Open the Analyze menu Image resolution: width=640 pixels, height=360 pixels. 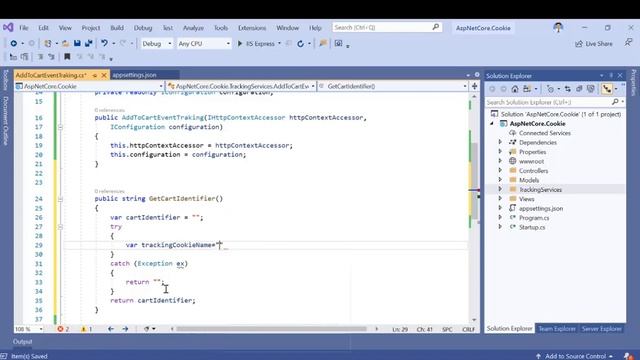[193, 28]
